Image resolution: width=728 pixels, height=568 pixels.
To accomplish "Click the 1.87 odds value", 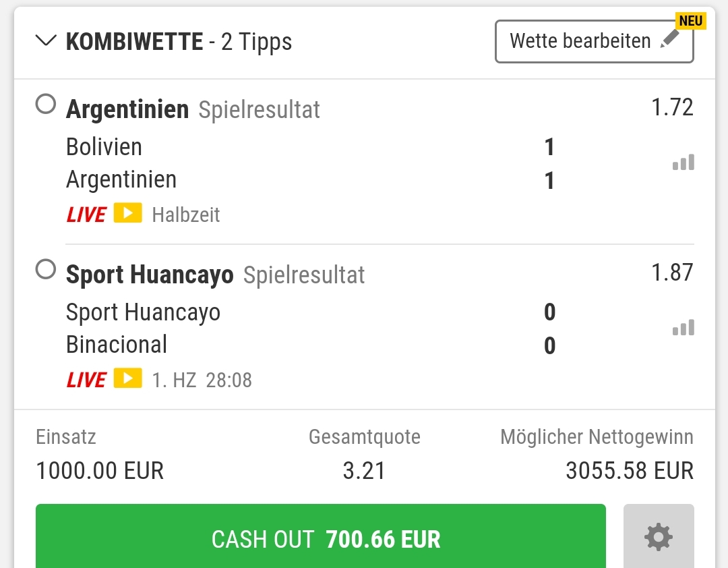I will pos(672,273).
